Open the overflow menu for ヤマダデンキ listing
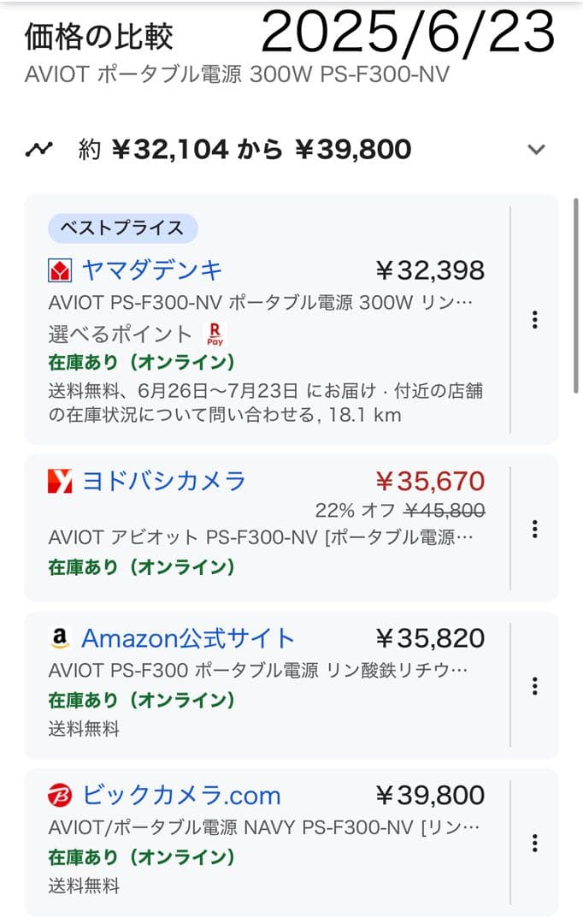The height and width of the screenshot is (924, 583). click(x=534, y=321)
